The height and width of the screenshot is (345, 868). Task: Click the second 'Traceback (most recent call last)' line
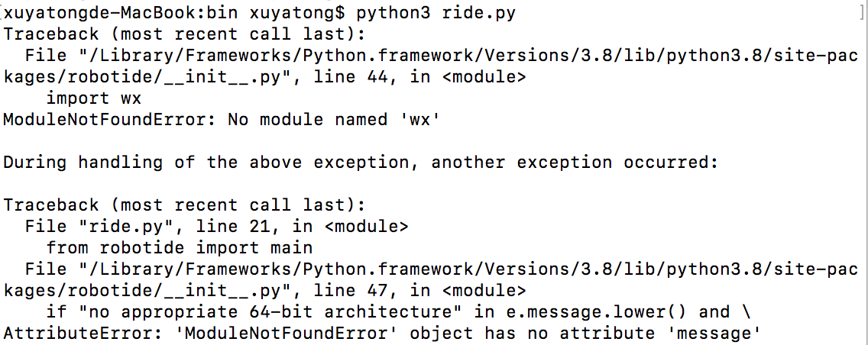[184, 205]
